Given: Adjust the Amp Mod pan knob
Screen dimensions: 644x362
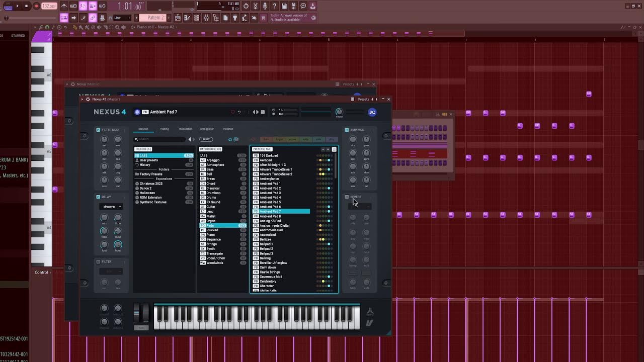Looking at the screenshot, I should (x=366, y=139).
